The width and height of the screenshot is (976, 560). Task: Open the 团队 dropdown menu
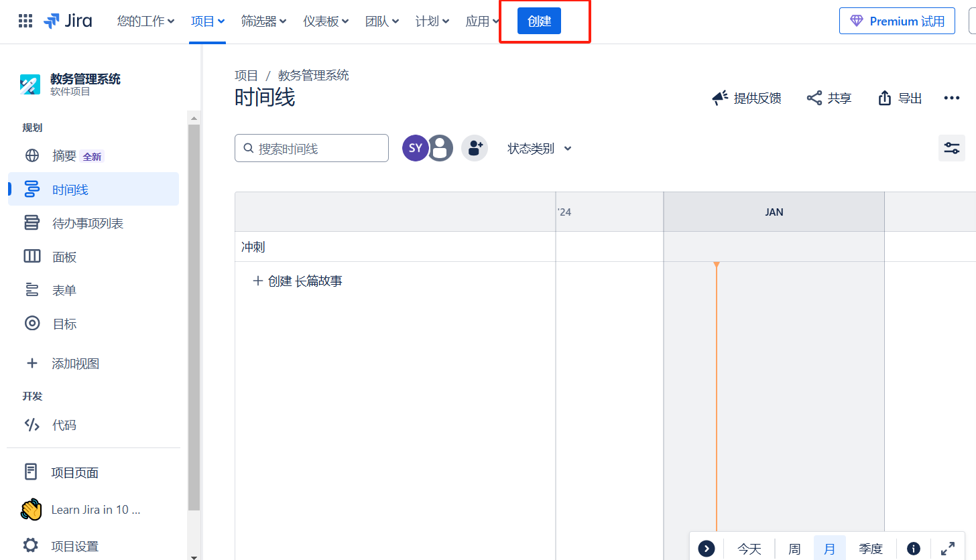(x=382, y=21)
